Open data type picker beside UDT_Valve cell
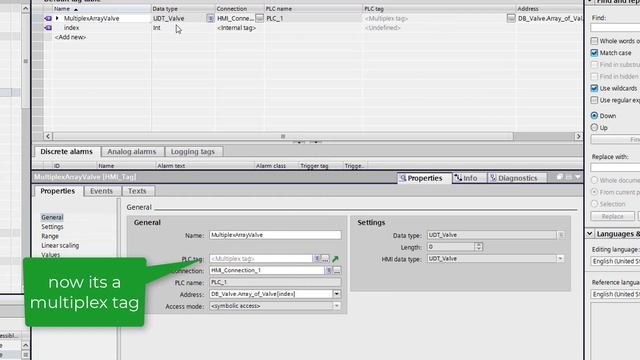 point(210,18)
